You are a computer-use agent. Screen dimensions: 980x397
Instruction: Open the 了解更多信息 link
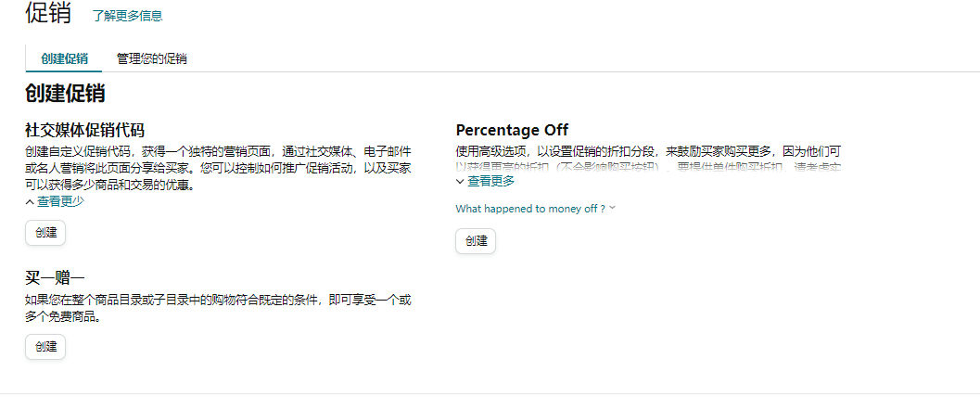[x=128, y=16]
